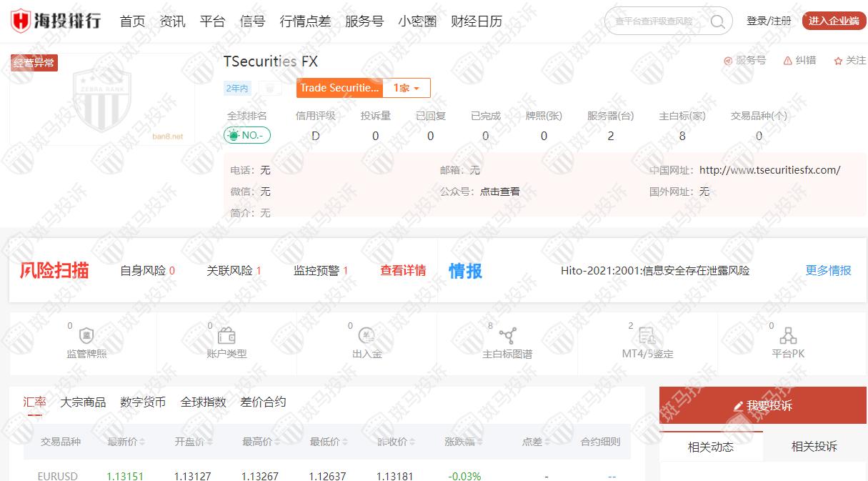Open the 平台PK comparison icon
868x481 pixels.
(788, 336)
